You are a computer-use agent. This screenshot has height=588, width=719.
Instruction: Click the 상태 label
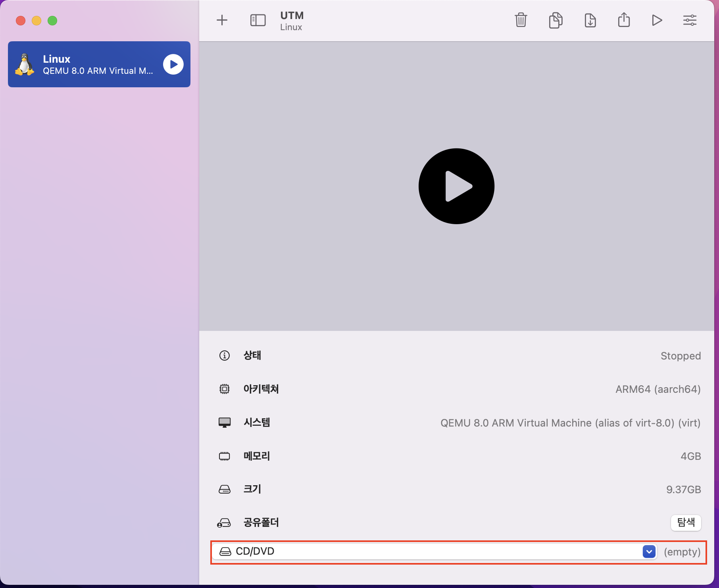[252, 355]
